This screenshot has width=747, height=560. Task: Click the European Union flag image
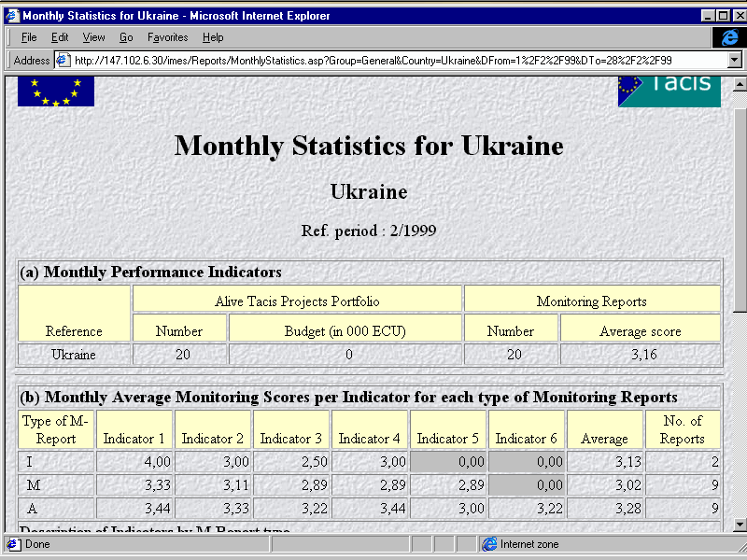click(56, 91)
